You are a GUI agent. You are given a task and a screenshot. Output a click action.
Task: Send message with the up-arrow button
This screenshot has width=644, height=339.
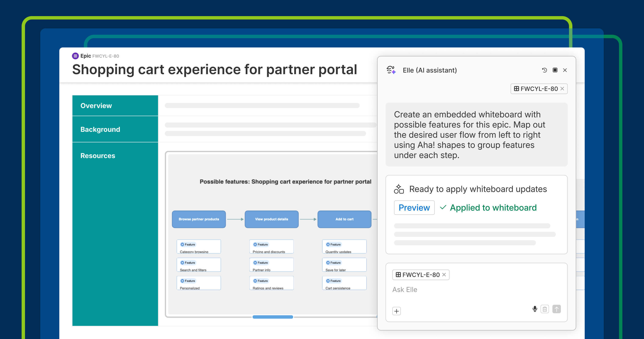click(557, 309)
